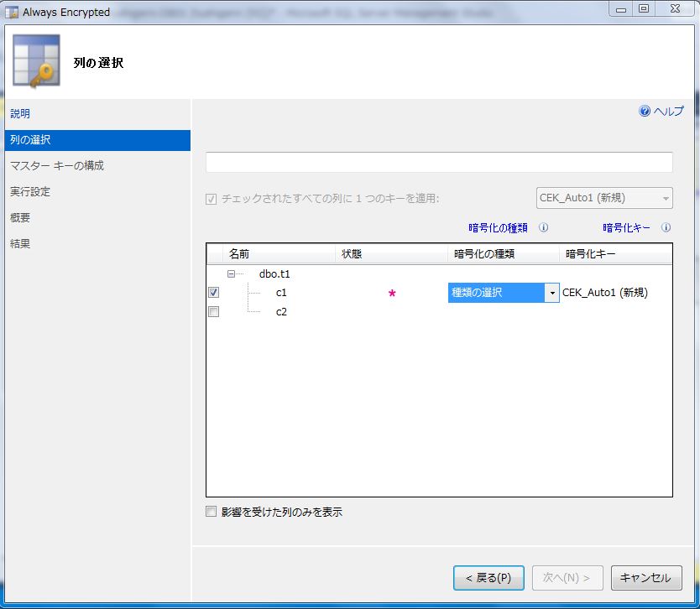Maximize the Always Encrypted window
Image resolution: width=700 pixels, height=609 pixels.
coord(644,9)
